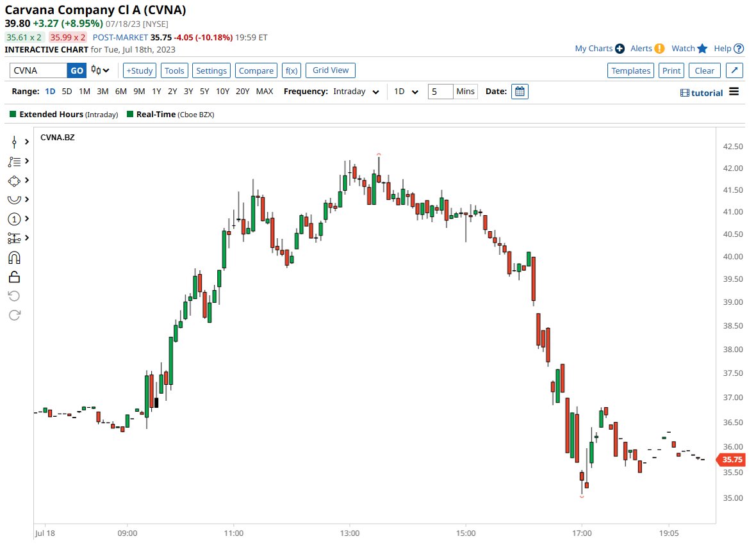
Task: Select the numbered marker annotation tool
Action: (15, 220)
